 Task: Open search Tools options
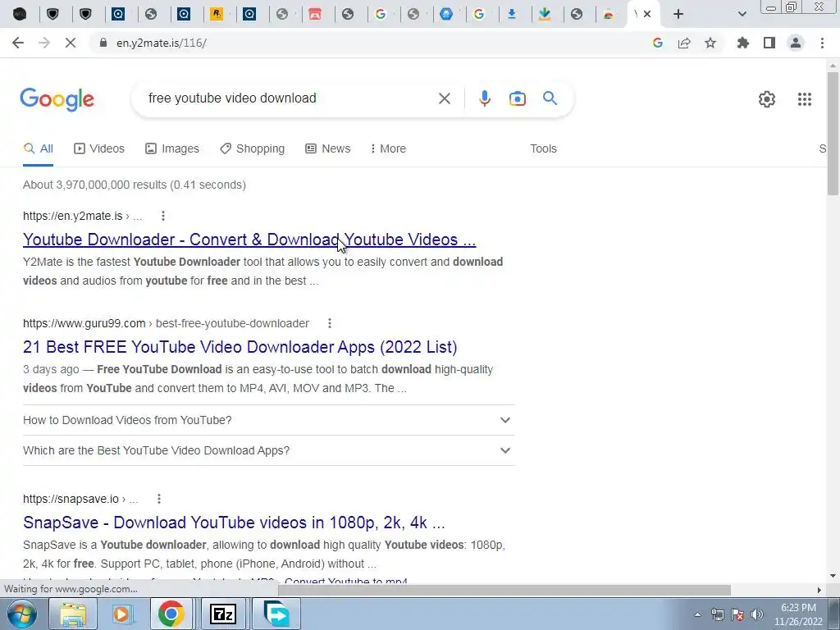[x=543, y=148]
